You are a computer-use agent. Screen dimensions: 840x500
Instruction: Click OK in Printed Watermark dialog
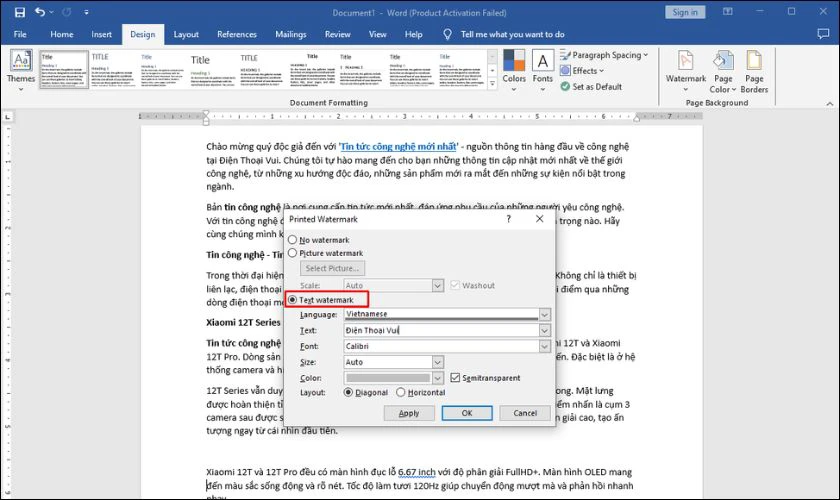(467, 413)
